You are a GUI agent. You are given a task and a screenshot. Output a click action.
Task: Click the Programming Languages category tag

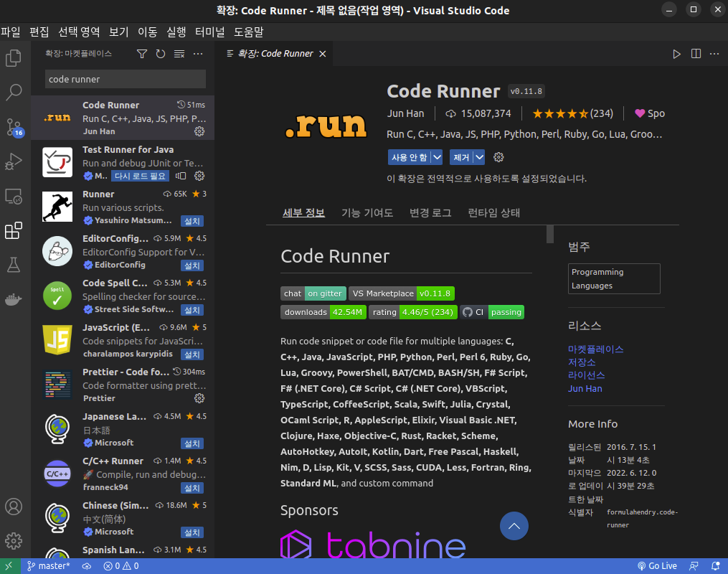point(614,278)
